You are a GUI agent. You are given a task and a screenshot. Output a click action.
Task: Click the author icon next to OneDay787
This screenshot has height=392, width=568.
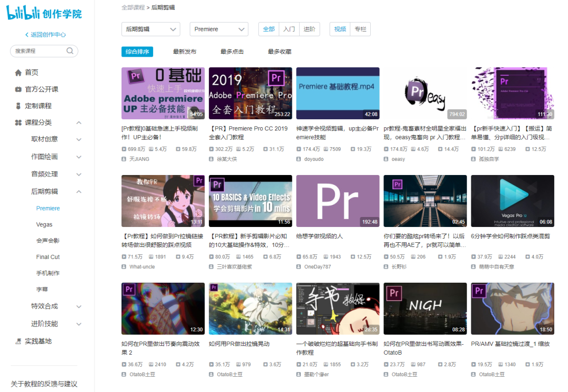point(299,267)
